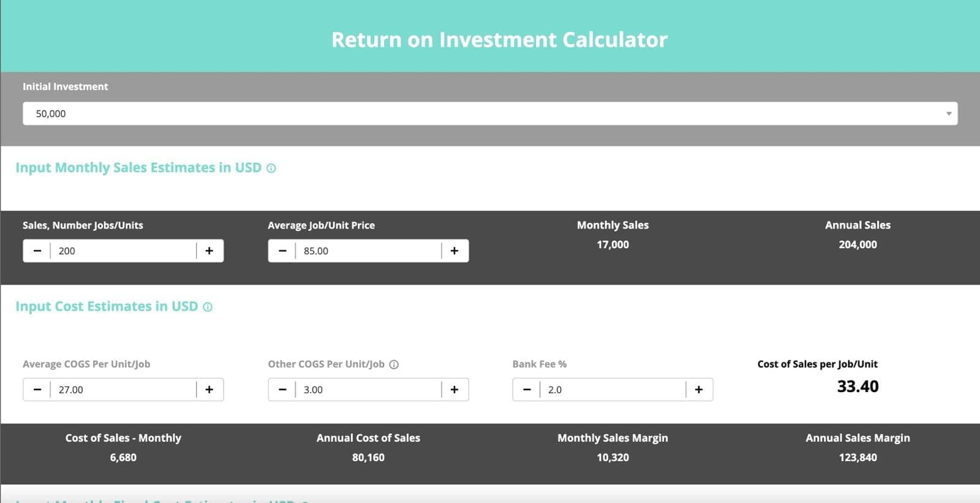
Task: Click the Average Job/Unit Price field showing 85.00
Action: click(367, 251)
